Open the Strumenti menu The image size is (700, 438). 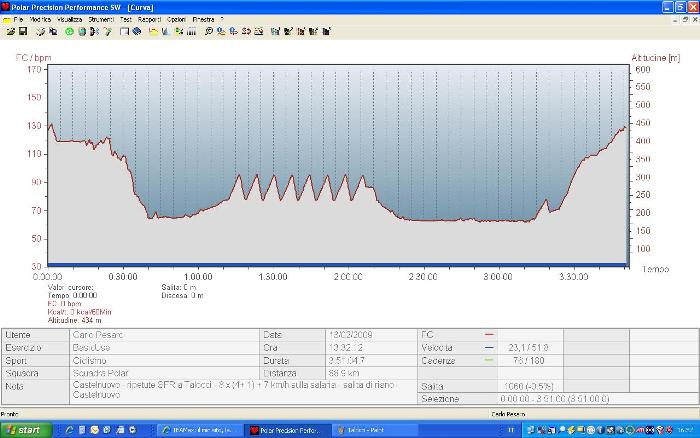click(100, 19)
